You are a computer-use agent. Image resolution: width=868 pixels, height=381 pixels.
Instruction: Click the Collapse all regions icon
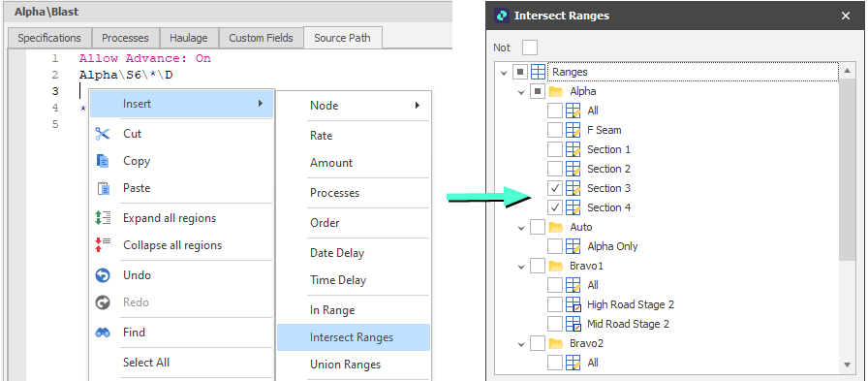103,244
